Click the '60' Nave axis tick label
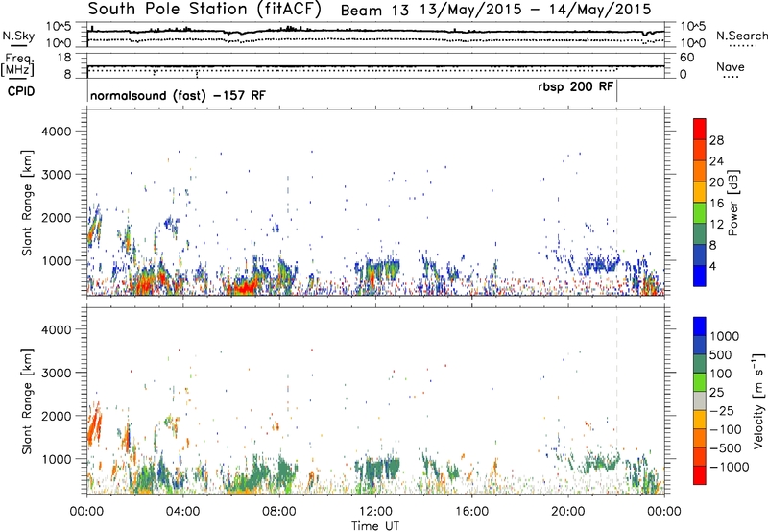The width and height of the screenshot is (768, 532). point(687,58)
